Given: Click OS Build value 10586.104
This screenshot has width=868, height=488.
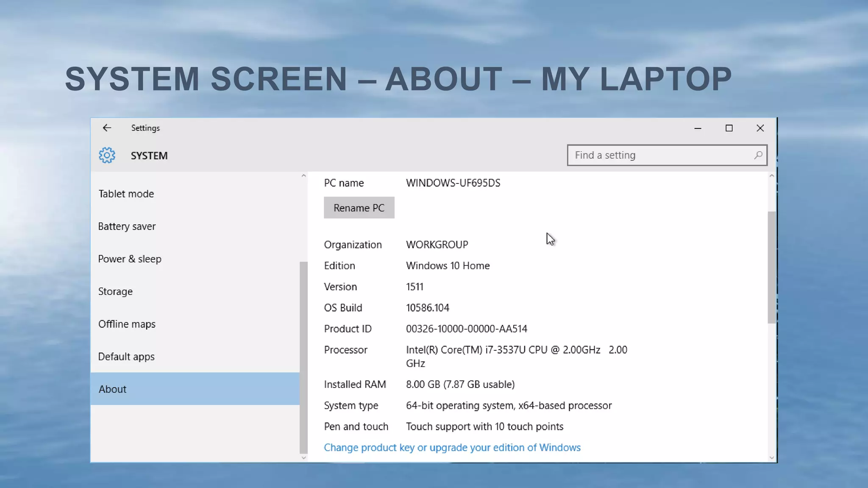Looking at the screenshot, I should [x=428, y=308].
